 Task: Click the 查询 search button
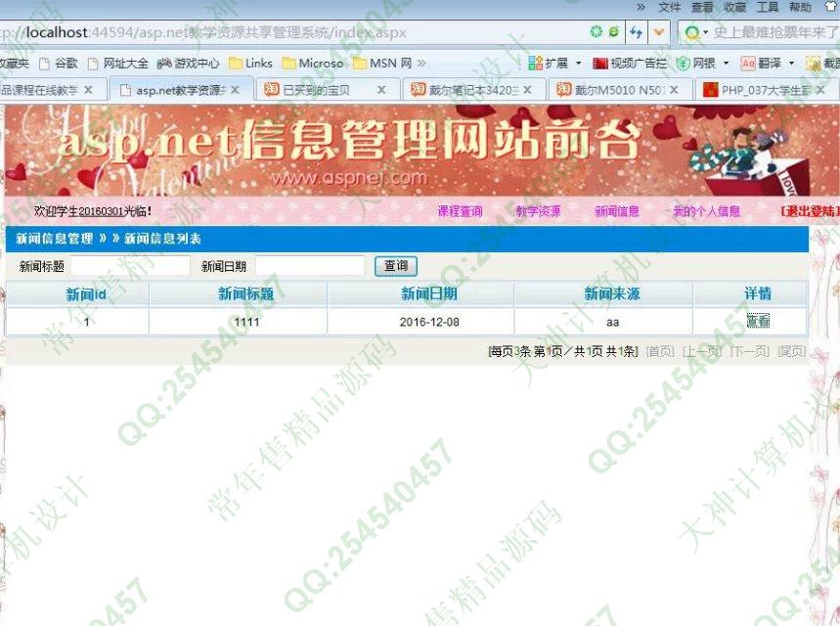tap(395, 266)
